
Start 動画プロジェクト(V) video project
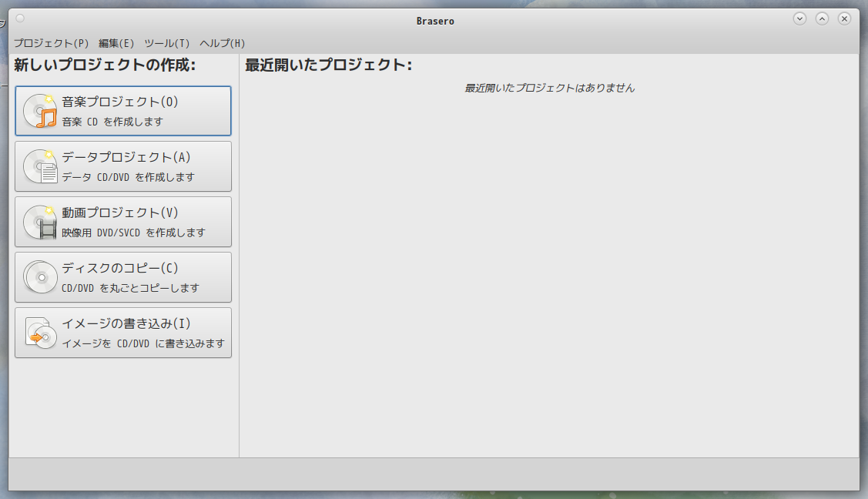123,222
